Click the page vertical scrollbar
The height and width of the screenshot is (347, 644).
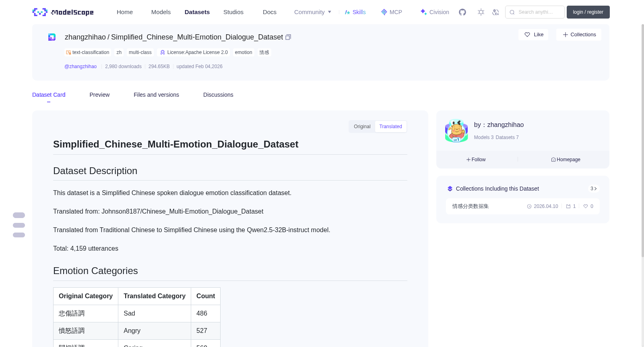(x=642, y=140)
